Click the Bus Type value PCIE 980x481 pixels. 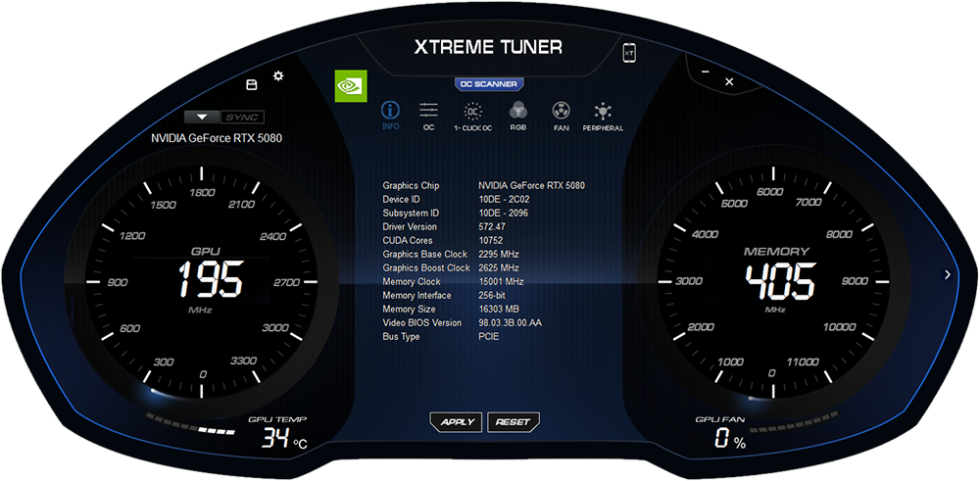point(489,337)
